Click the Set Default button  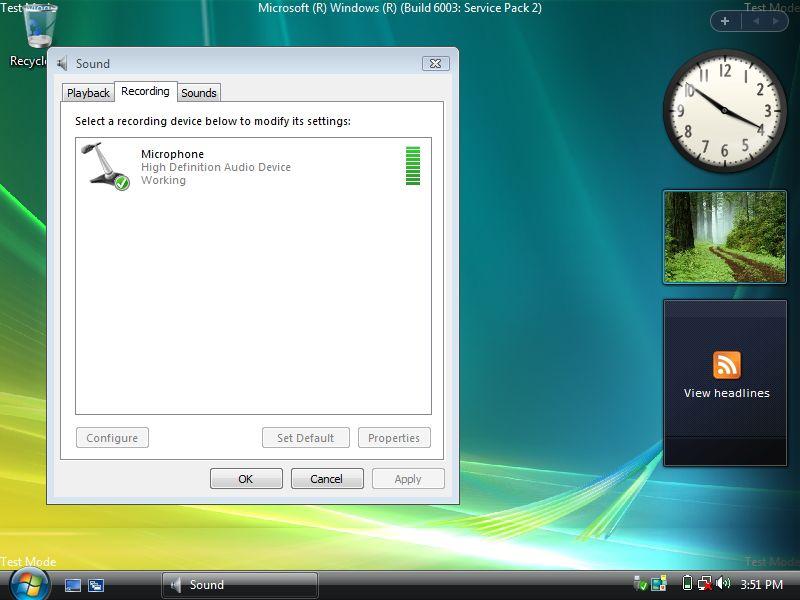(x=306, y=438)
